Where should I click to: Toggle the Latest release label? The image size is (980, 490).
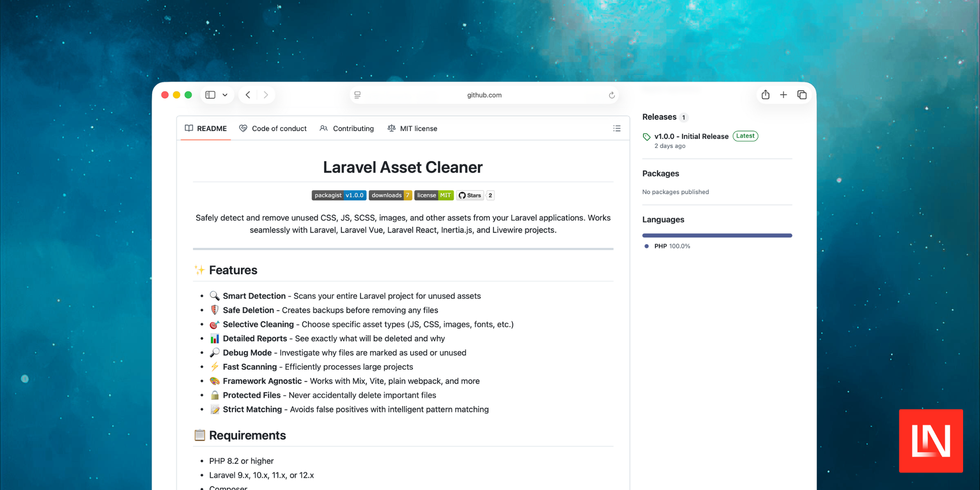745,136
